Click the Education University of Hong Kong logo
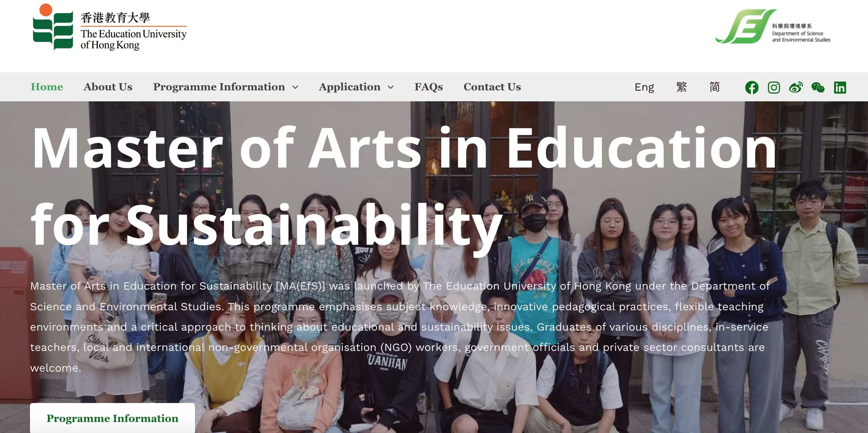Screen dimensions: 868x433 click(110, 28)
